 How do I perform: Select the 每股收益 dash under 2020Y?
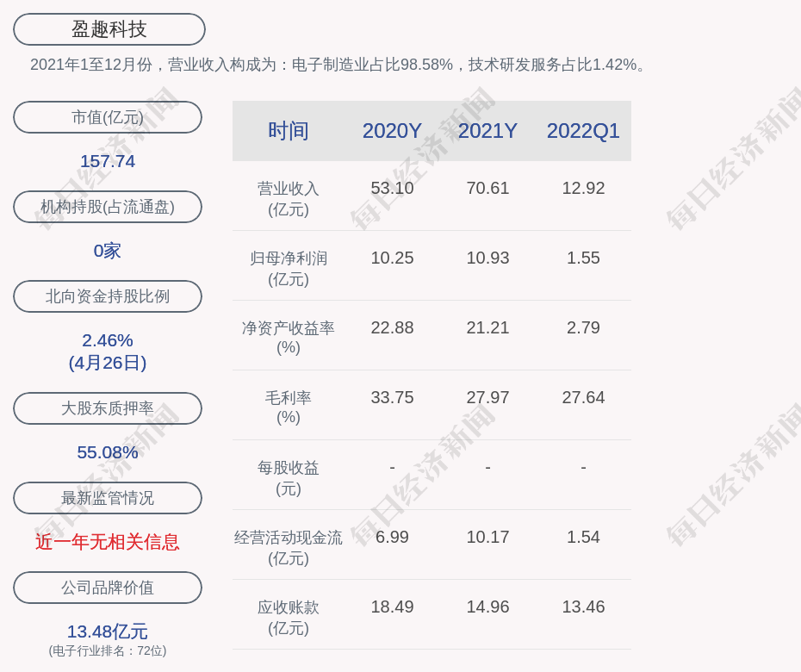(x=392, y=467)
